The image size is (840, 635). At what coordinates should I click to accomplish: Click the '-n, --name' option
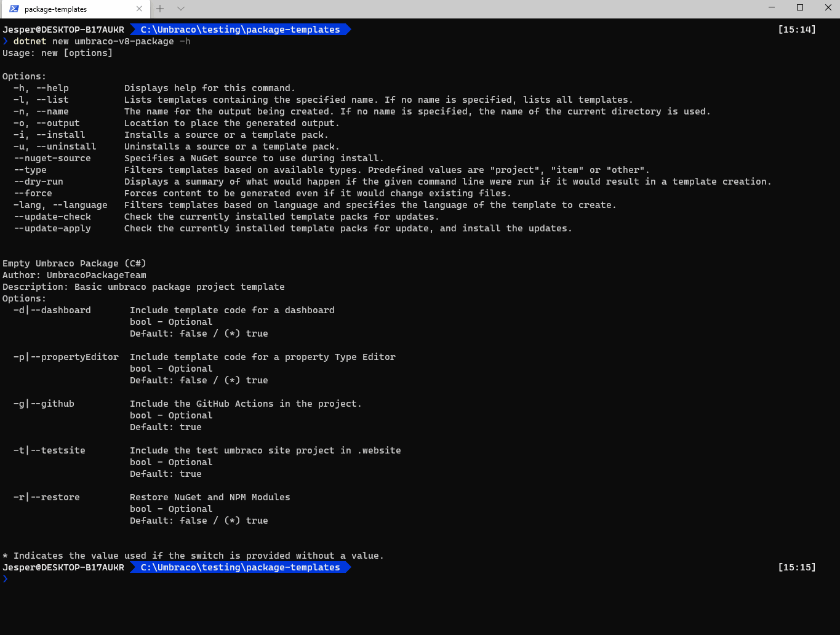[41, 111]
